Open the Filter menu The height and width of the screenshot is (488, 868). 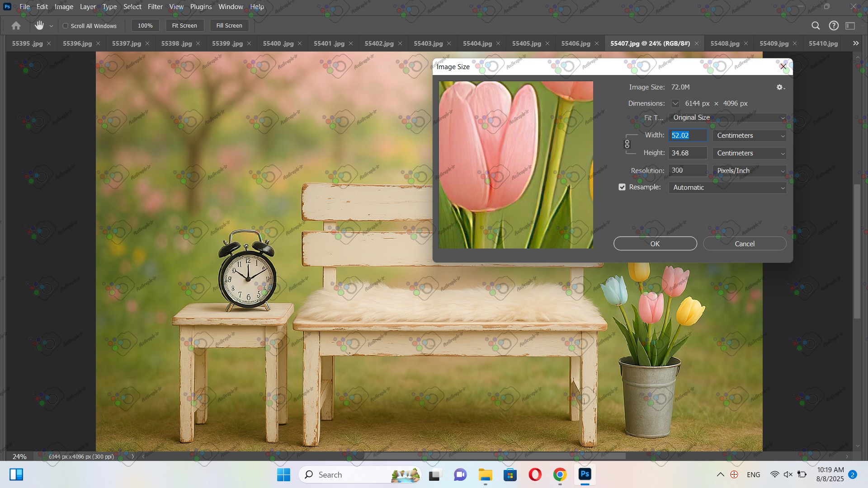[x=155, y=7]
